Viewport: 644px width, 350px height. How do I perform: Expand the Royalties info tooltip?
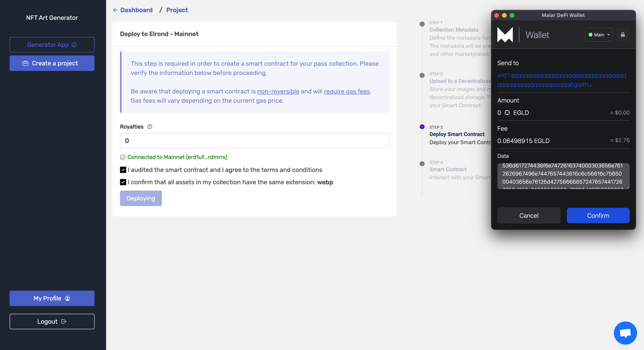tap(149, 127)
